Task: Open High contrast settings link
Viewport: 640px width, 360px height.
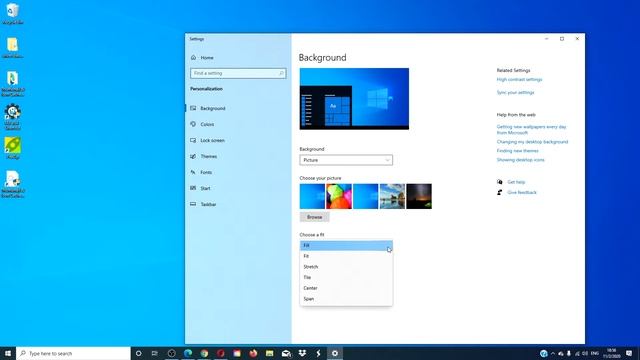Action: [x=519, y=80]
